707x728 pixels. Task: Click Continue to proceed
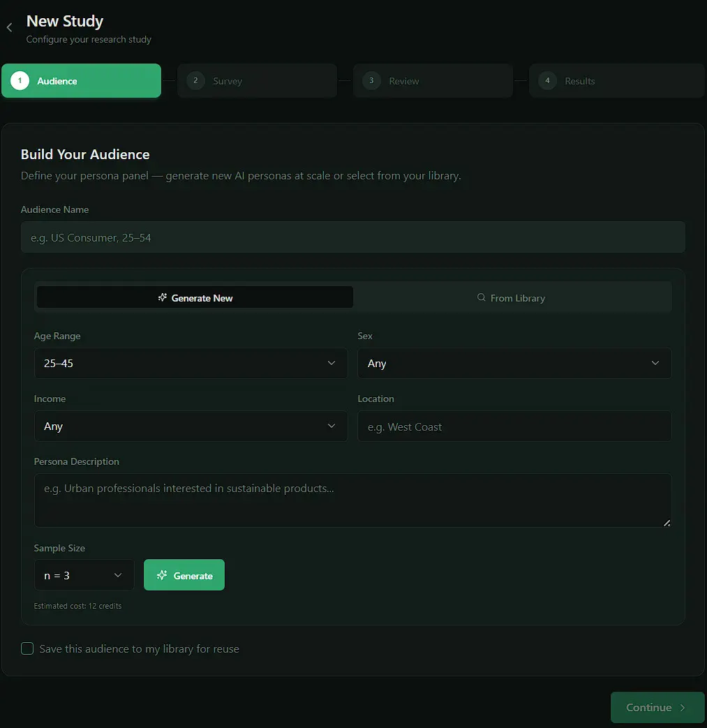[657, 707]
